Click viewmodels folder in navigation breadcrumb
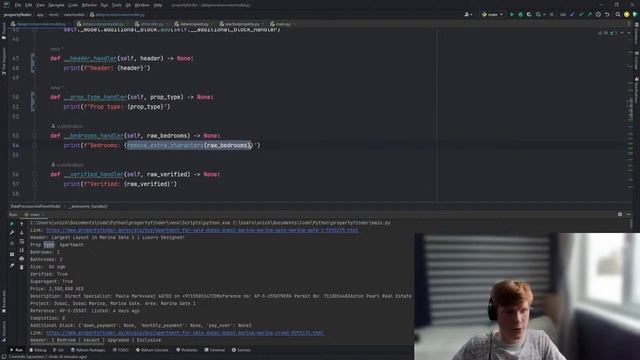640x360 pixels. [74, 14]
